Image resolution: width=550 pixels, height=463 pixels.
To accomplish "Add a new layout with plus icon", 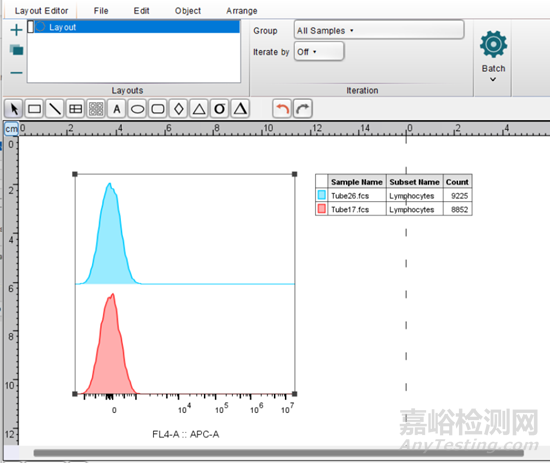I will point(16,30).
